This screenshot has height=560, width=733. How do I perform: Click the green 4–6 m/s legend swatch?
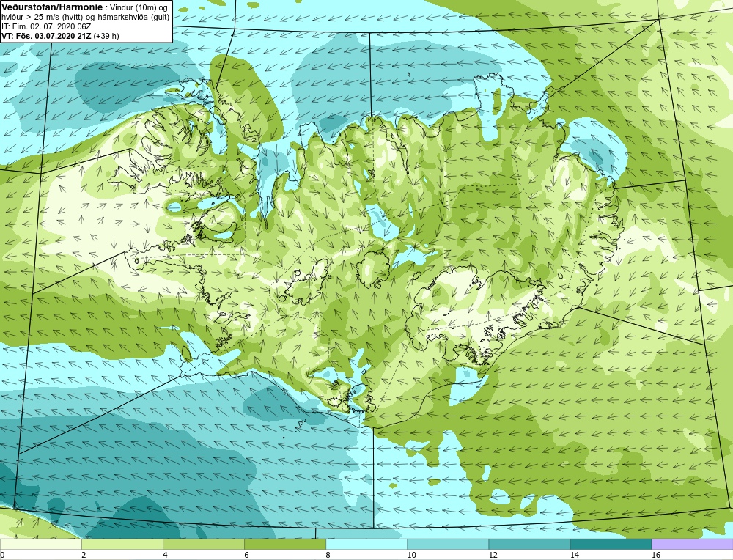tap(203, 544)
